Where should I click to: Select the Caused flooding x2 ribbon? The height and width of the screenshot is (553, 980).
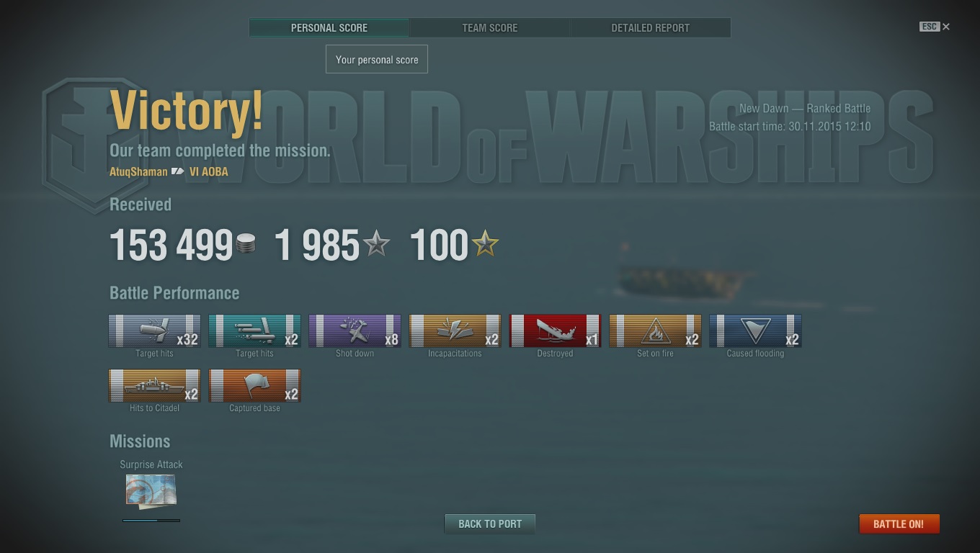755,331
